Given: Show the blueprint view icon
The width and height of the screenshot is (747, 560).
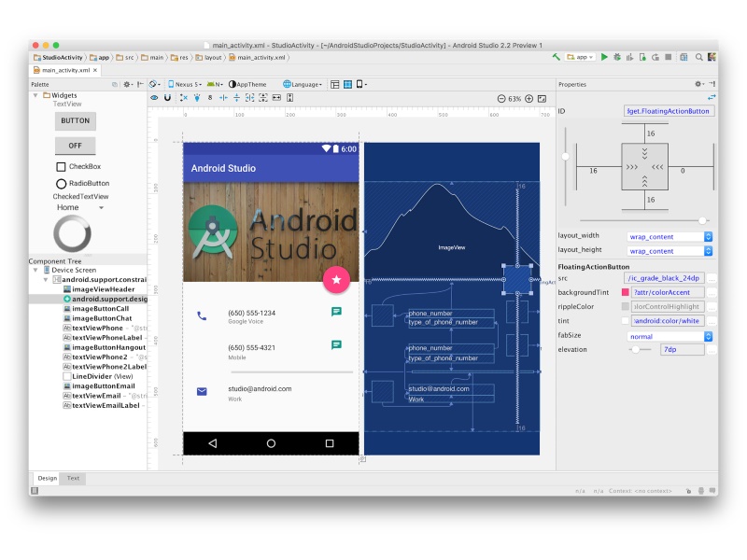Looking at the screenshot, I should coord(347,84).
